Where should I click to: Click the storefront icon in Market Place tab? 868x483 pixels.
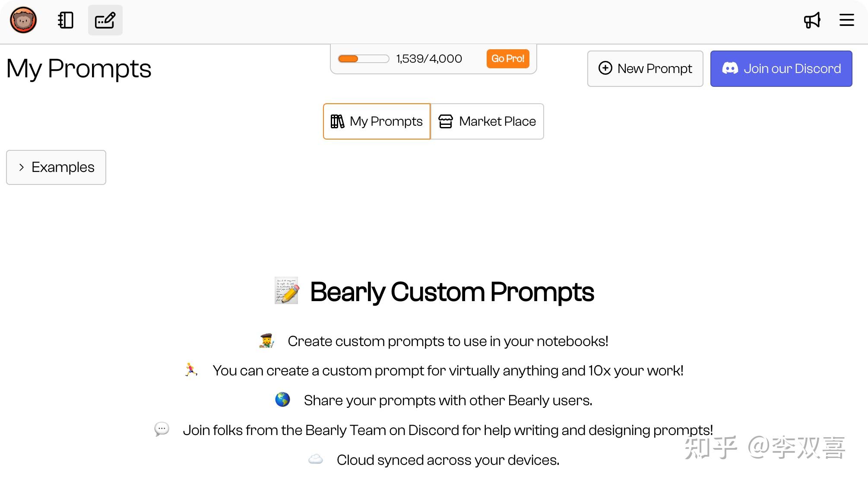pyautogui.click(x=445, y=121)
